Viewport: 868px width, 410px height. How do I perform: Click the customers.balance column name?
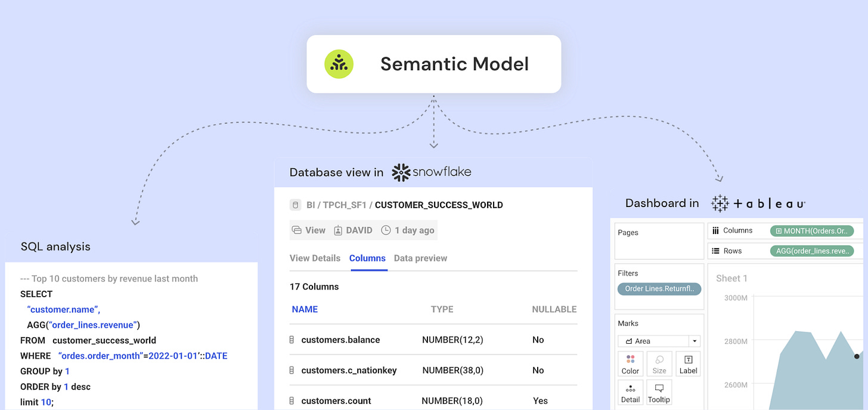(x=340, y=340)
